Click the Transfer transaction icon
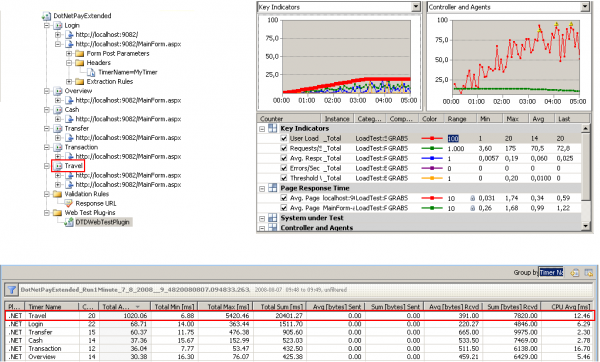 click(58, 129)
